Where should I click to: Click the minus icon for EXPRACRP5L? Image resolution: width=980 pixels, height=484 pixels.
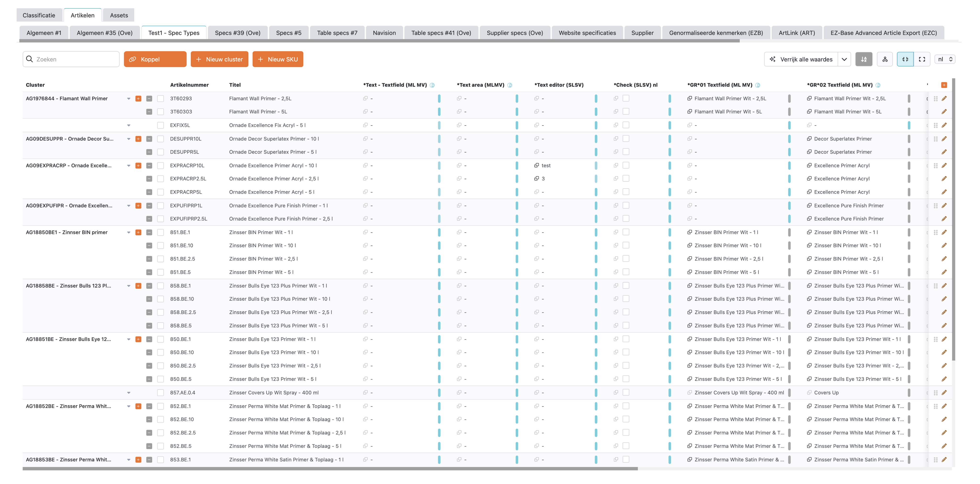pyautogui.click(x=149, y=192)
